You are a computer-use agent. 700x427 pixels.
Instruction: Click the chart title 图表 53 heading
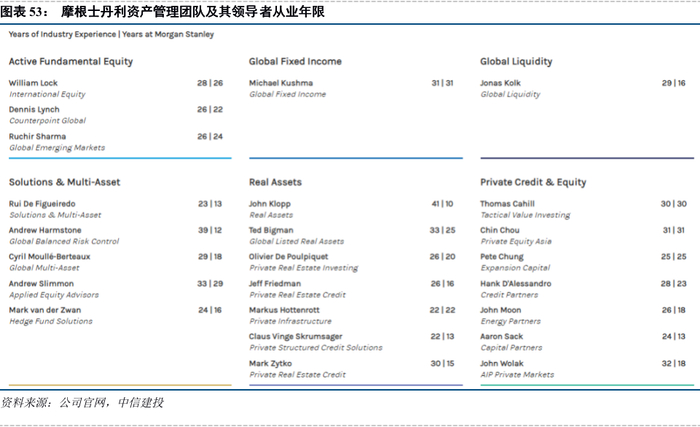(x=162, y=12)
